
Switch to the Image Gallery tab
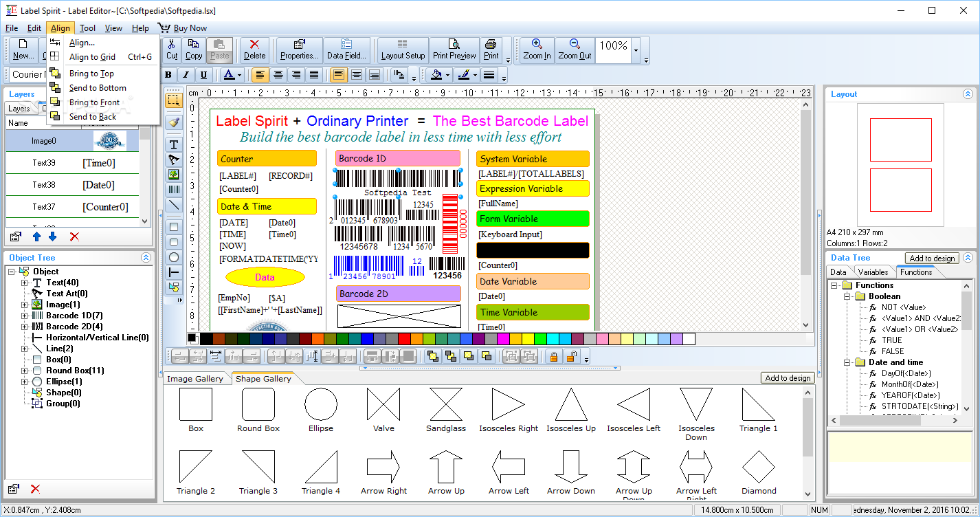click(x=195, y=379)
